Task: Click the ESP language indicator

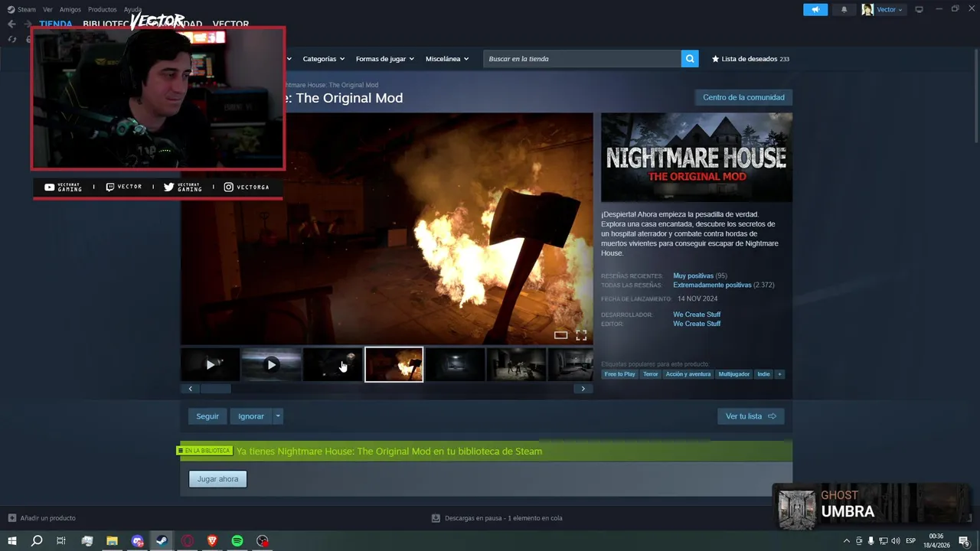Action: (x=911, y=541)
